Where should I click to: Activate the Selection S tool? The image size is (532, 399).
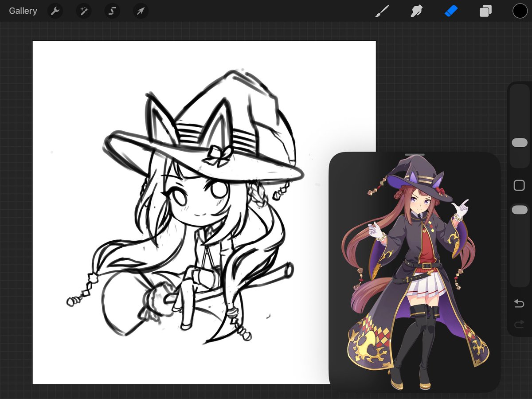(x=112, y=11)
